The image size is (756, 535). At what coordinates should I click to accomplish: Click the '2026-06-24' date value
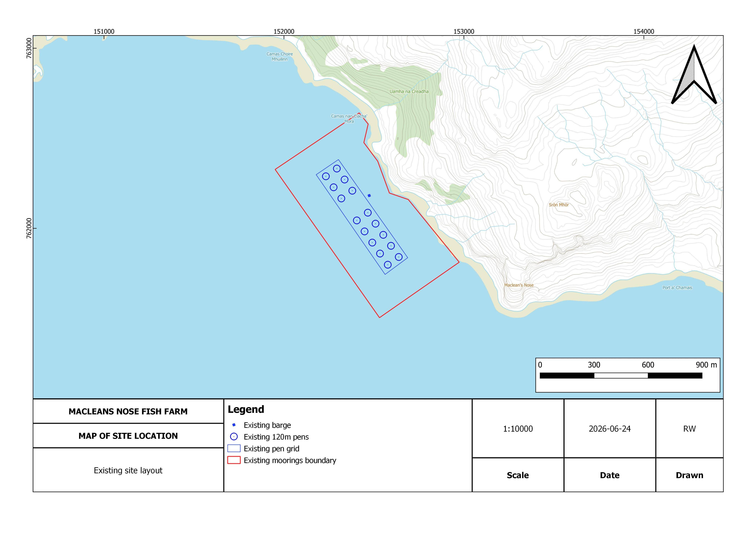[610, 429]
